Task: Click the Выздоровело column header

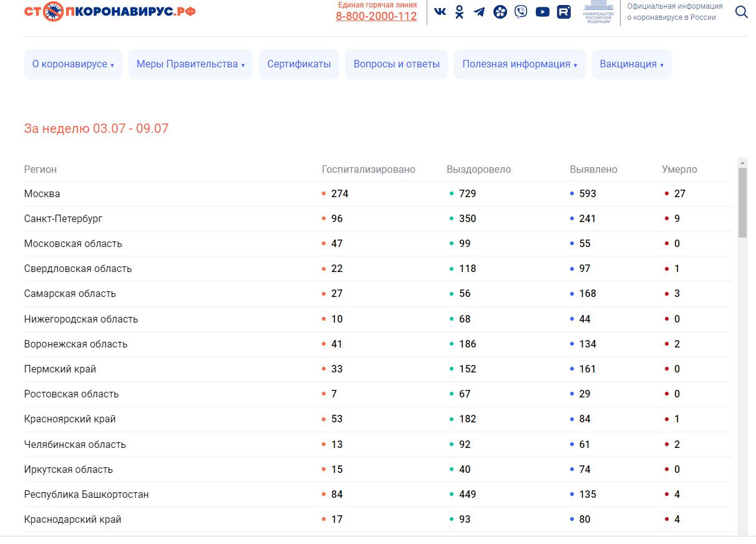Action: click(479, 170)
